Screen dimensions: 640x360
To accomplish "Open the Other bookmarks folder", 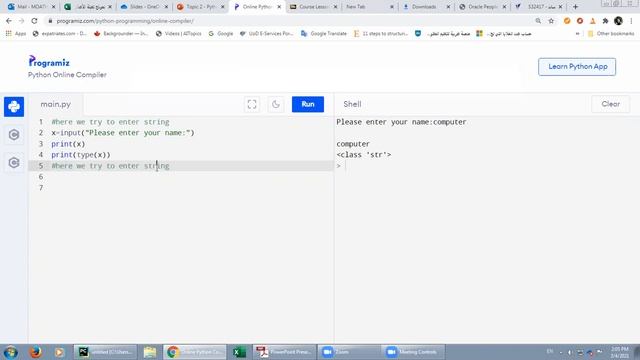I will click(611, 34).
